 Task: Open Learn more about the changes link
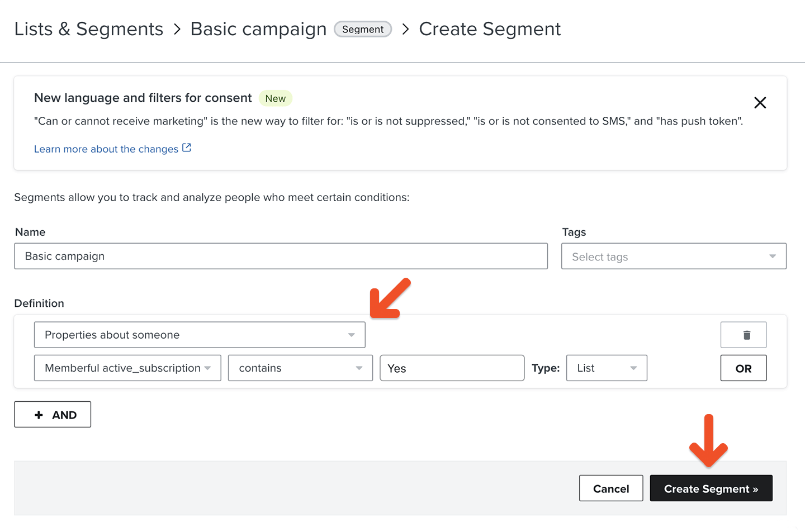(106, 149)
